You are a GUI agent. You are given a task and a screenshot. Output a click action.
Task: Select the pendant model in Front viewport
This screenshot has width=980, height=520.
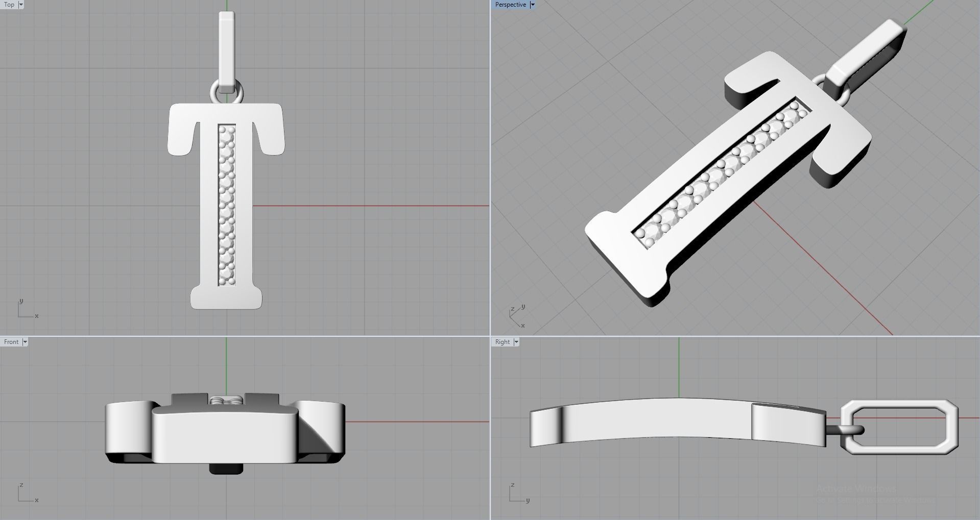(x=225, y=433)
